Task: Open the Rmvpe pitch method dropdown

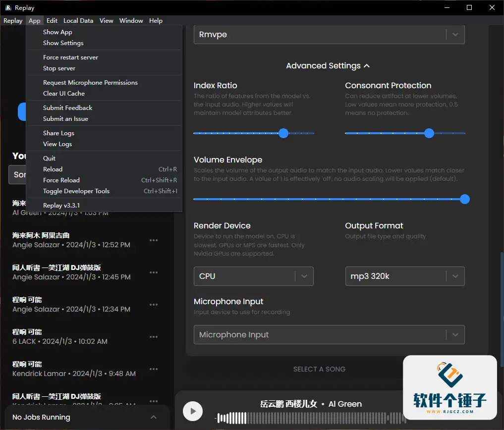Action: tap(329, 34)
